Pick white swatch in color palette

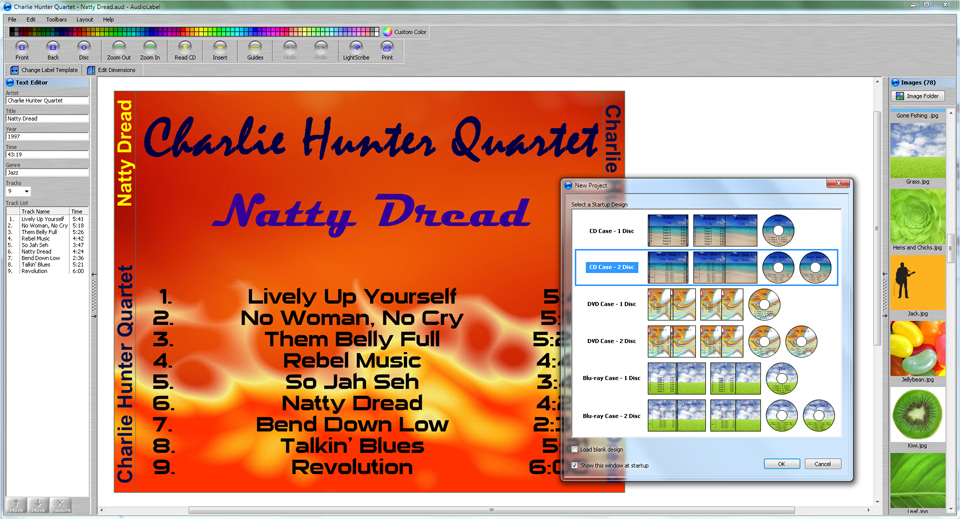[377, 32]
